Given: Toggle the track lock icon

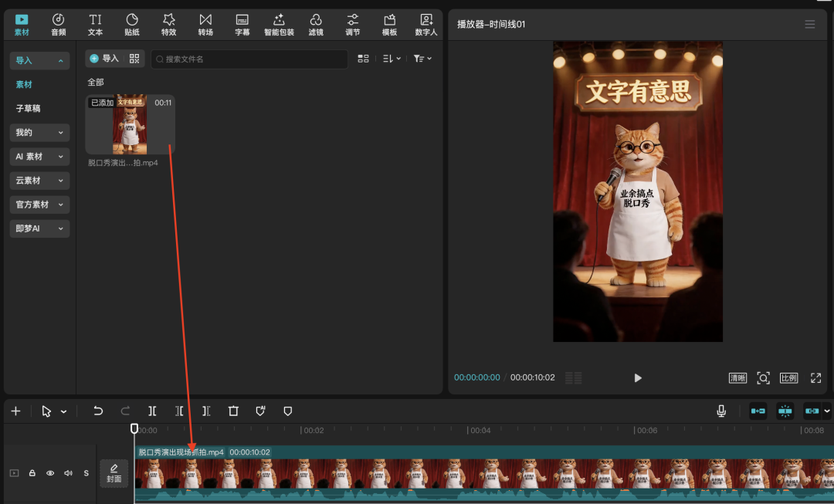Looking at the screenshot, I should tap(32, 473).
